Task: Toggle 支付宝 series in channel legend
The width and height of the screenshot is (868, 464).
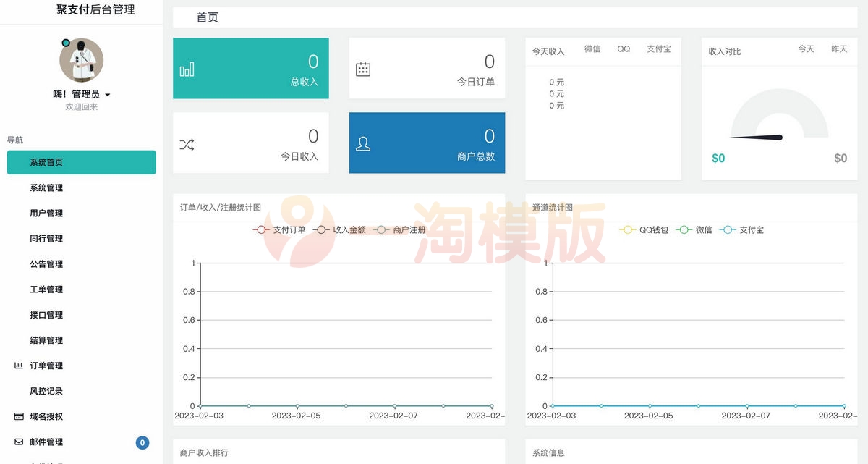Action: [x=742, y=229]
